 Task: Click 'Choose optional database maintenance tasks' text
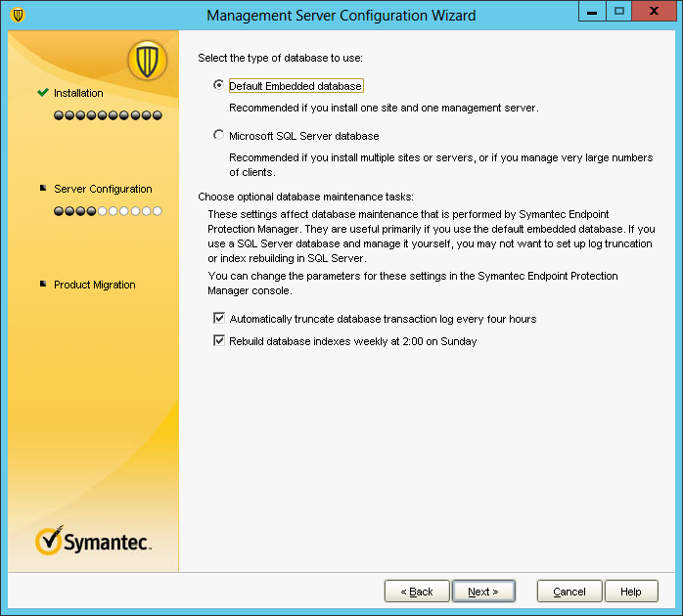pyautogui.click(x=305, y=197)
